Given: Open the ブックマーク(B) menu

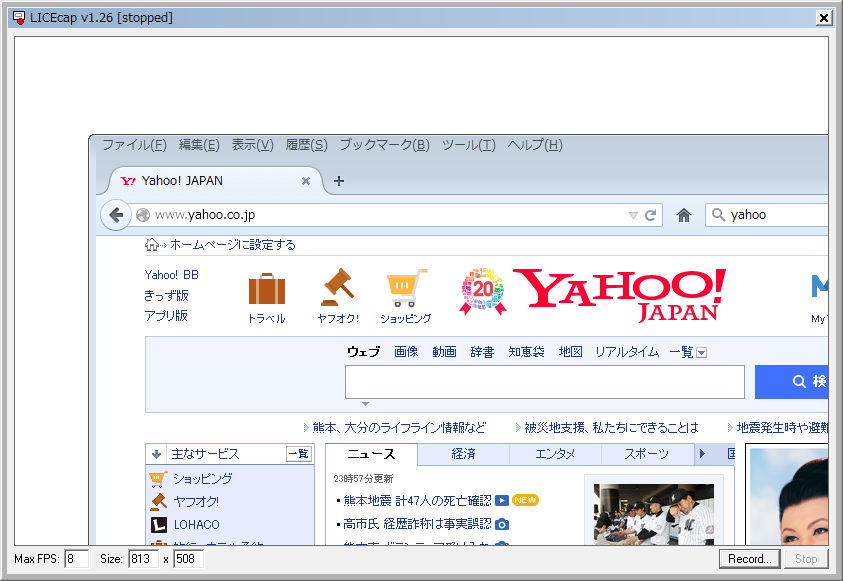Looking at the screenshot, I should (385, 145).
